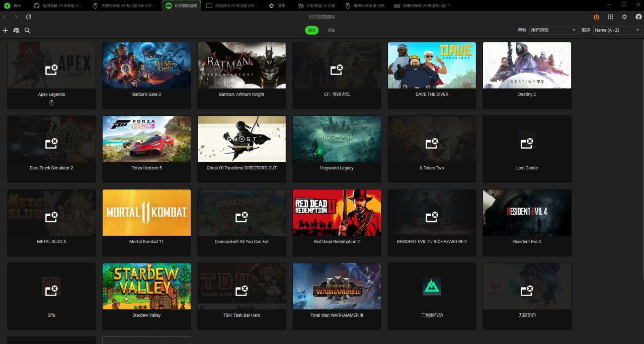Viewport: 644px width, 344px height.
Task: Open the Red Dead Redemption 2 cover
Action: (x=337, y=213)
